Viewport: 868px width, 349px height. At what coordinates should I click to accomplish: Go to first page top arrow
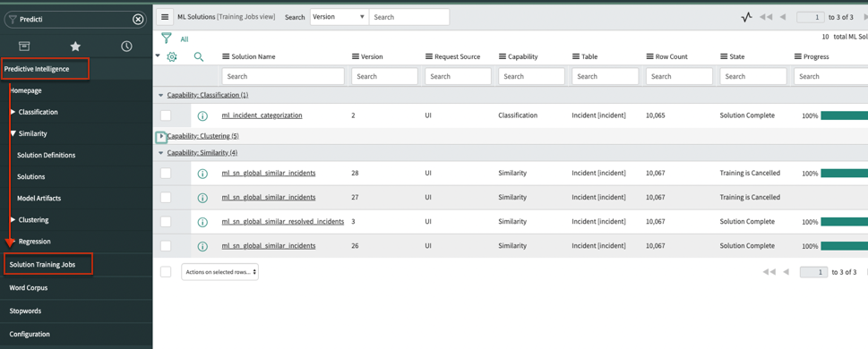(x=766, y=17)
